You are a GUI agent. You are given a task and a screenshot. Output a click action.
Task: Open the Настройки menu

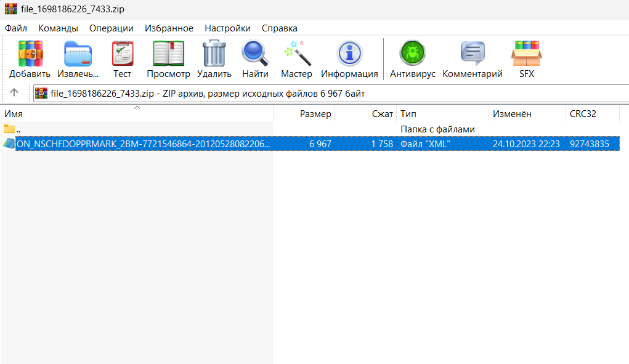227,28
